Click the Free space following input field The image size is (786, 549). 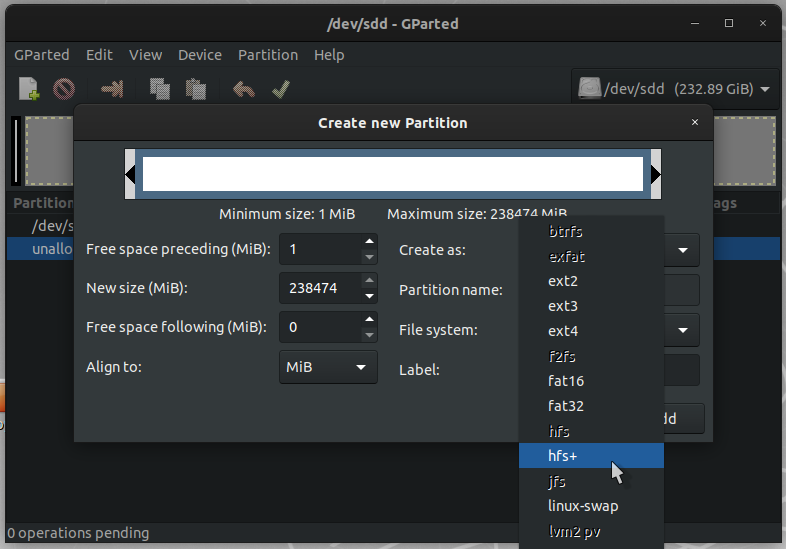(x=321, y=327)
